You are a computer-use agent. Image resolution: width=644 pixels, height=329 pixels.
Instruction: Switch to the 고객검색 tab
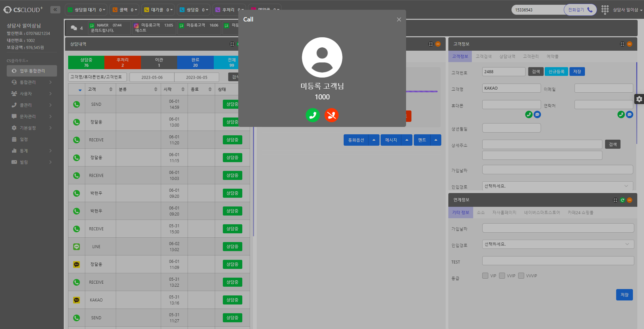pyautogui.click(x=484, y=56)
